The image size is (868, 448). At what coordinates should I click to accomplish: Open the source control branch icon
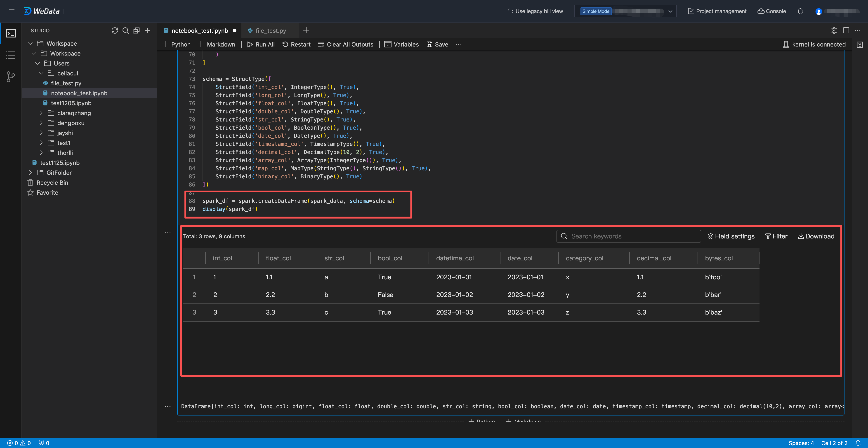click(11, 77)
